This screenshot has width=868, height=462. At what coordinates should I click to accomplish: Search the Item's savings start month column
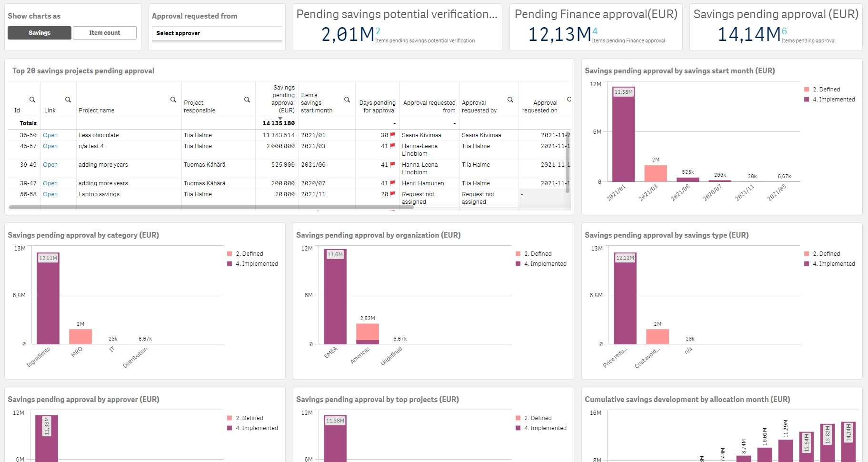point(347,100)
